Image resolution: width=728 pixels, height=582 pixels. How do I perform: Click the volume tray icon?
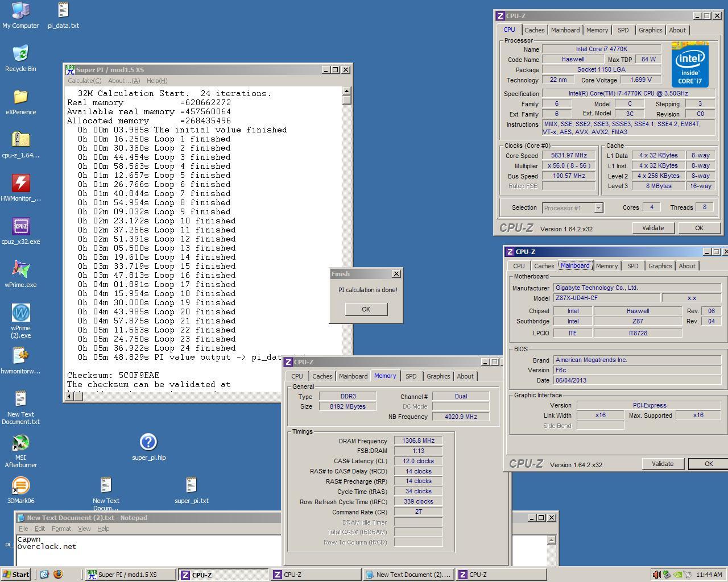tap(656, 575)
